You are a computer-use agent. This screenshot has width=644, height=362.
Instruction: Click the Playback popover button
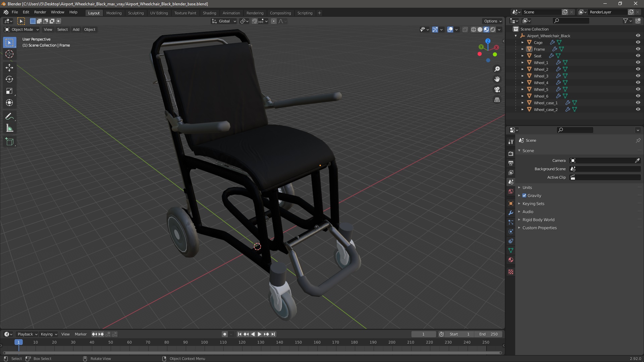27,334
